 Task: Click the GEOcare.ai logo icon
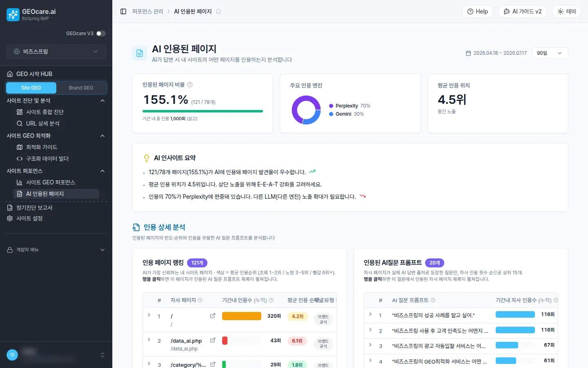pos(13,15)
